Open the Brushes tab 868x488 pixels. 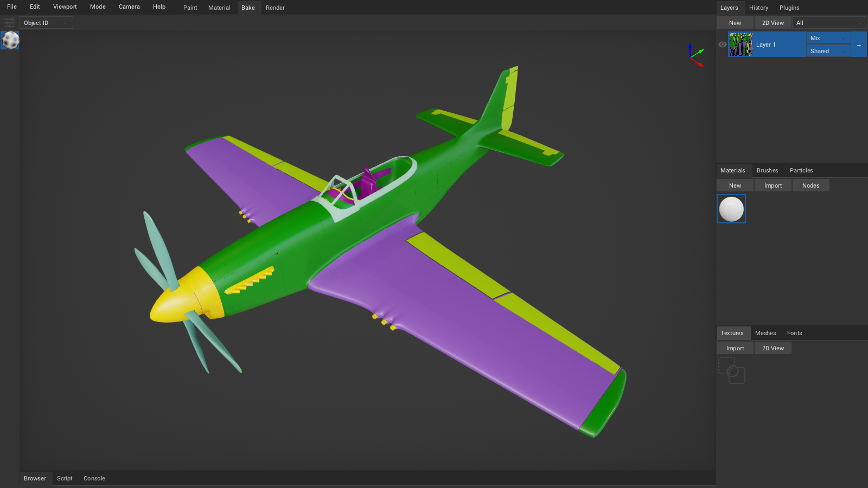(767, 170)
